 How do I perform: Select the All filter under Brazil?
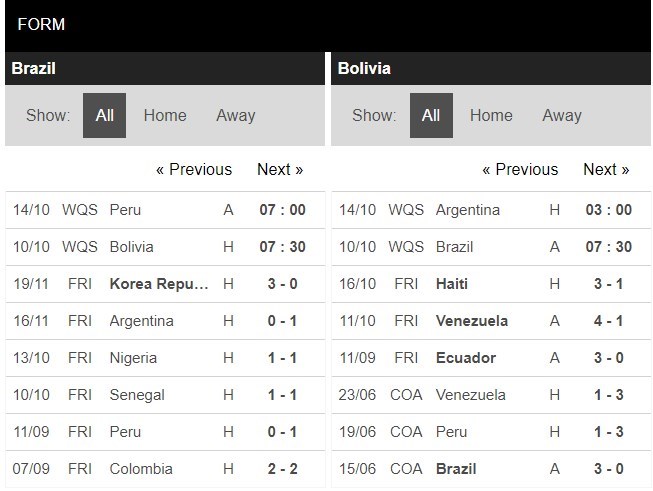104,115
